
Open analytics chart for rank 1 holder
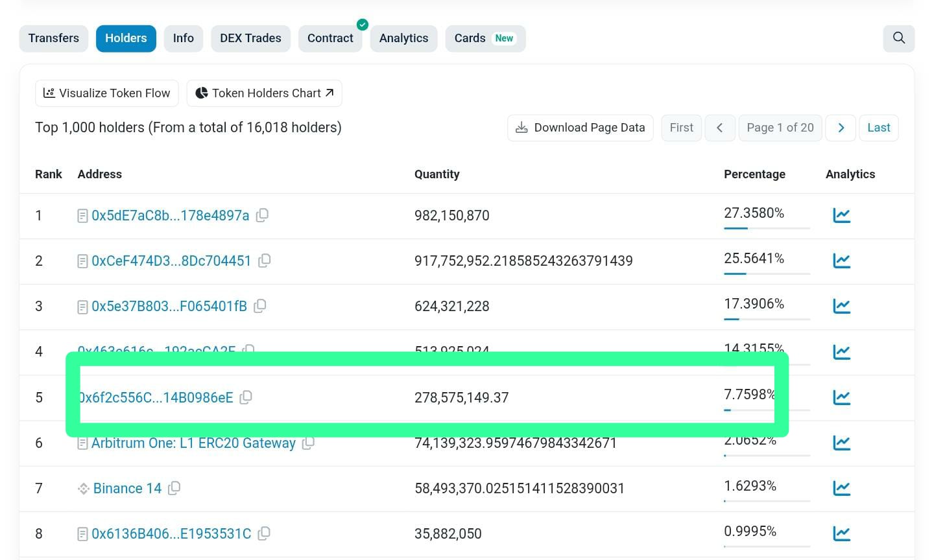[841, 215]
